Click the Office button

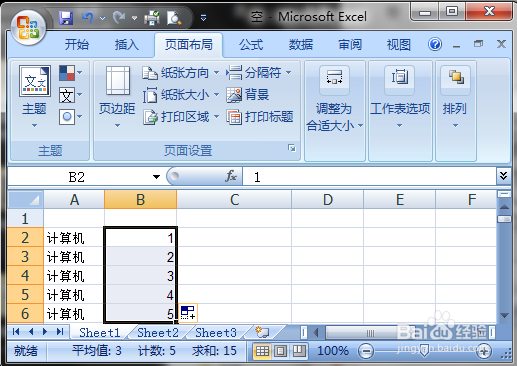[x=28, y=27]
